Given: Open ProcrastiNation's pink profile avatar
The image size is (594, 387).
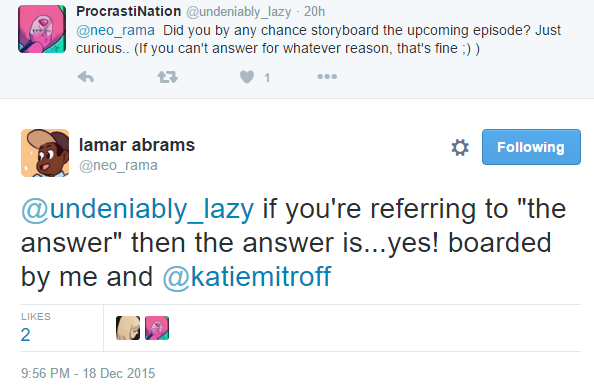Looking at the screenshot, I should (x=42, y=29).
